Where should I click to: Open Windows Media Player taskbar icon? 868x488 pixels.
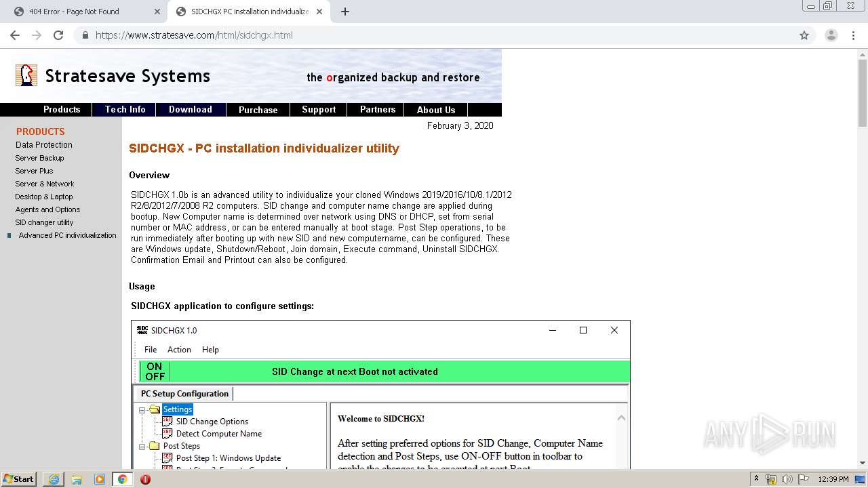(x=100, y=479)
